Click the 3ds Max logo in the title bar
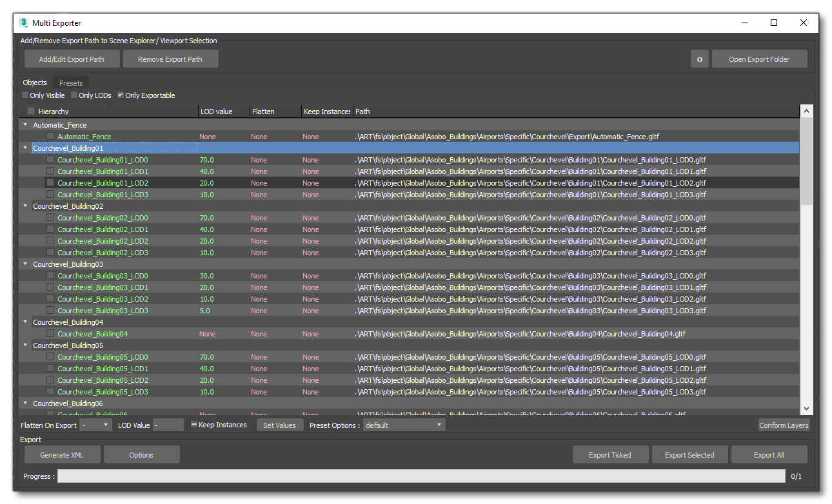This screenshot has width=832, height=504. point(23,23)
